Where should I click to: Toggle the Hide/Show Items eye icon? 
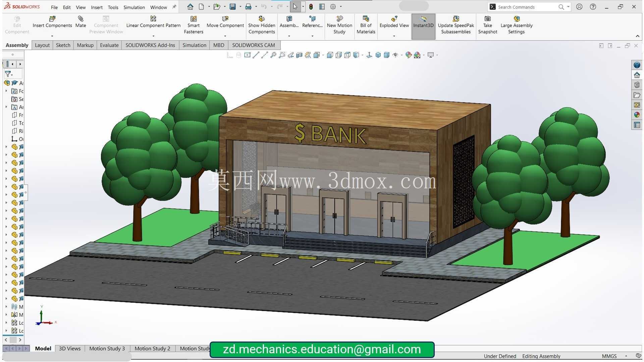coord(395,55)
